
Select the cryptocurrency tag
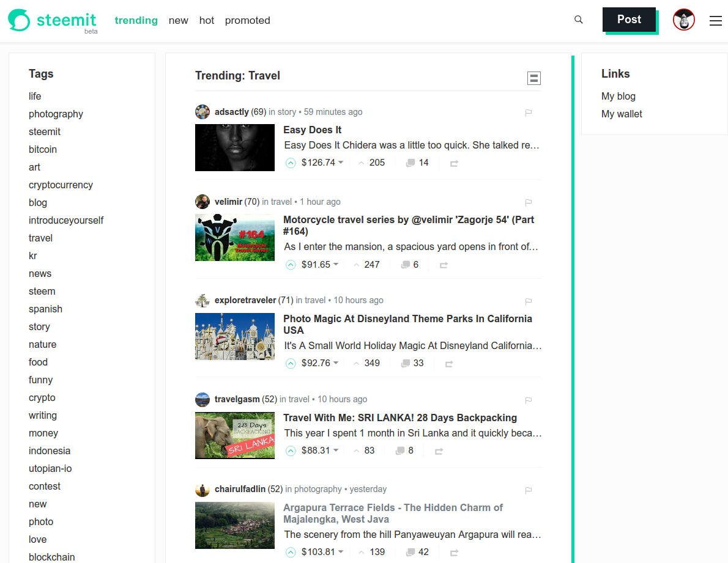[x=61, y=185]
